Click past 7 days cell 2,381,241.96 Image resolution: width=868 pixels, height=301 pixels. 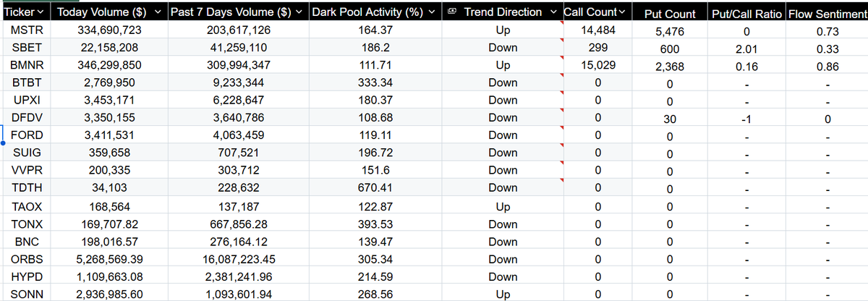(x=237, y=276)
